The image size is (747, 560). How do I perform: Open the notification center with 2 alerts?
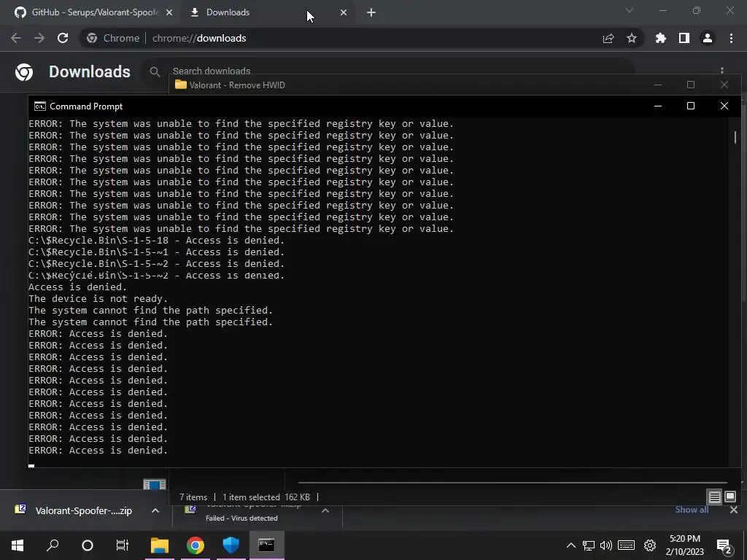coord(724,546)
